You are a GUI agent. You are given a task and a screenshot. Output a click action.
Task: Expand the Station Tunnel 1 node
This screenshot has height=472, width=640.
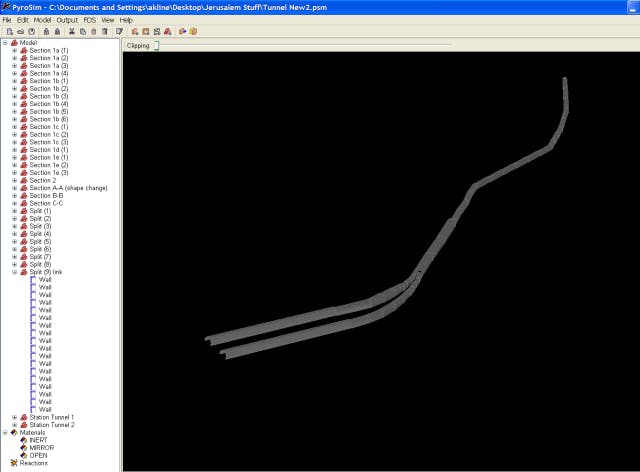pyautogui.click(x=14, y=417)
